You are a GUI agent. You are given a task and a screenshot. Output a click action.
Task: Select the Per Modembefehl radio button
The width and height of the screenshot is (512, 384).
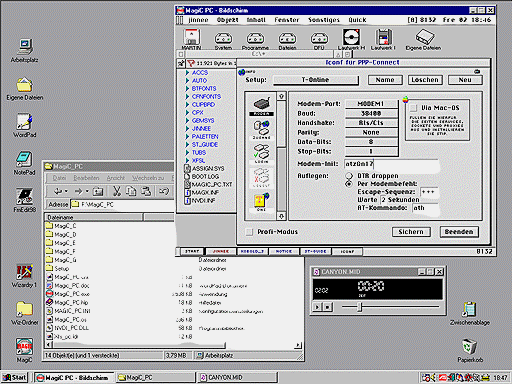(349, 184)
